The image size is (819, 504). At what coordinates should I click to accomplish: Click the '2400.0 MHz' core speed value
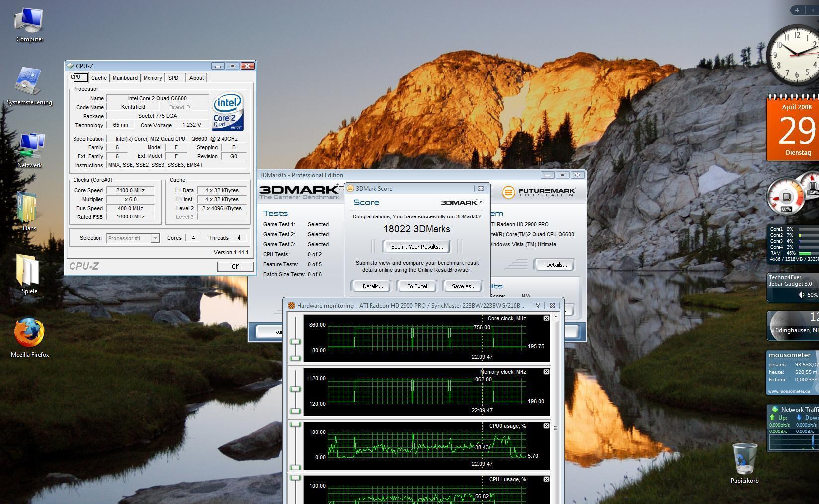coord(130,190)
